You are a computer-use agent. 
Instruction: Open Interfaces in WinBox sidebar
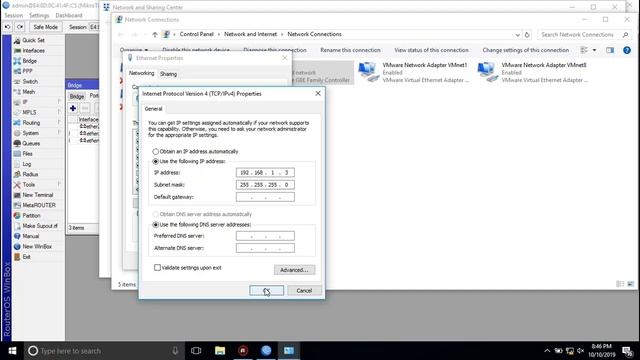(33, 51)
